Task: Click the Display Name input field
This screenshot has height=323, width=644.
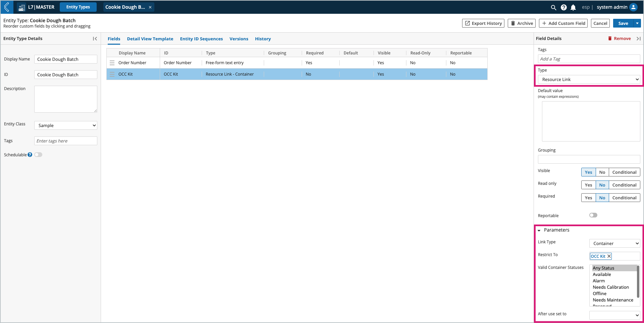Action: point(66,59)
